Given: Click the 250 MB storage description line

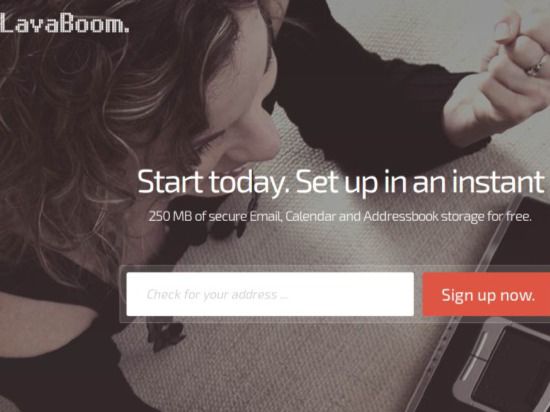Looking at the screenshot, I should (340, 216).
